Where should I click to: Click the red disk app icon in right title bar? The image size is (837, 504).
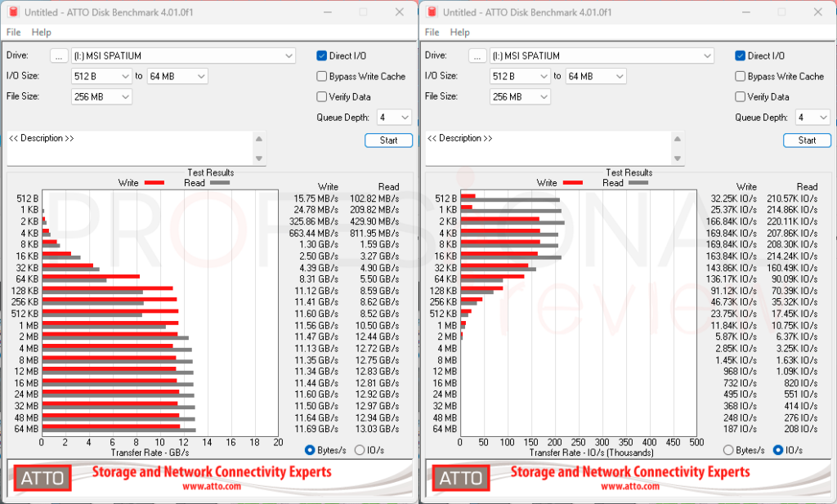(x=432, y=11)
